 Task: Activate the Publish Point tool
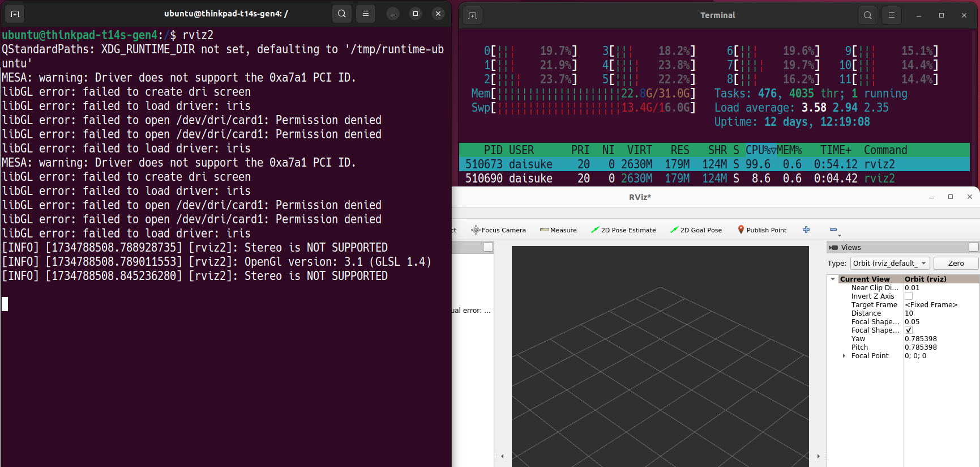point(762,230)
